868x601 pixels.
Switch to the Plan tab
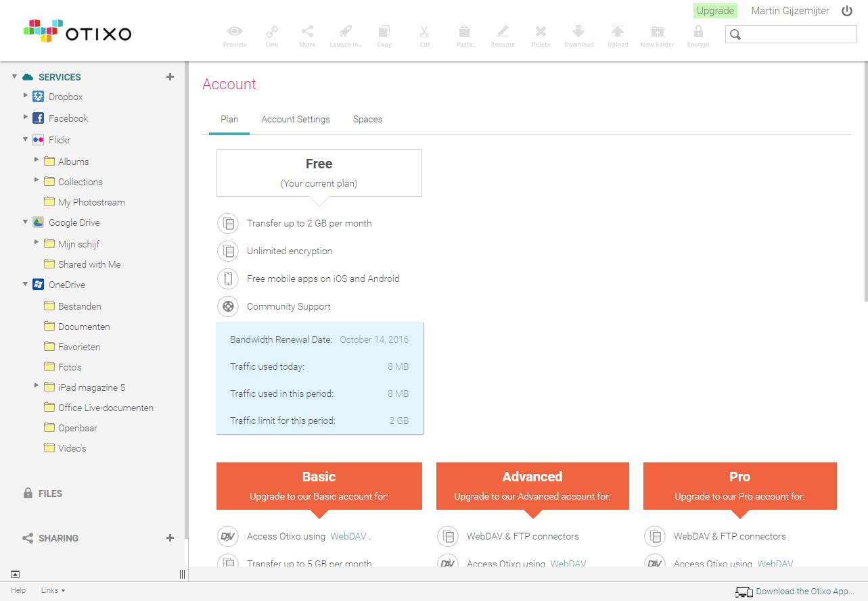click(229, 120)
